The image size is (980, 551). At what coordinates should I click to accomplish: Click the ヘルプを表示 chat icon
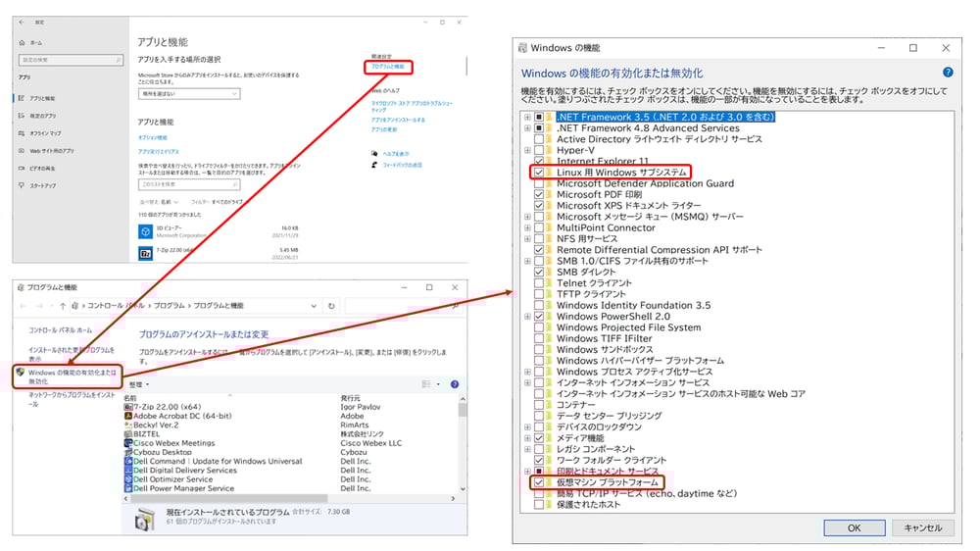pos(374,153)
